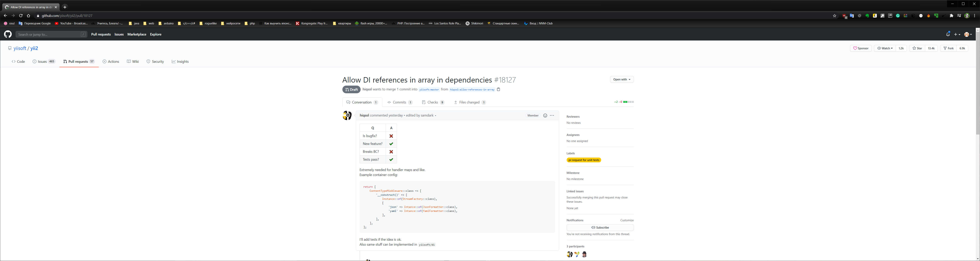Screen dimensions: 980x261
Task: Open the repository Security tab
Action: coord(155,62)
